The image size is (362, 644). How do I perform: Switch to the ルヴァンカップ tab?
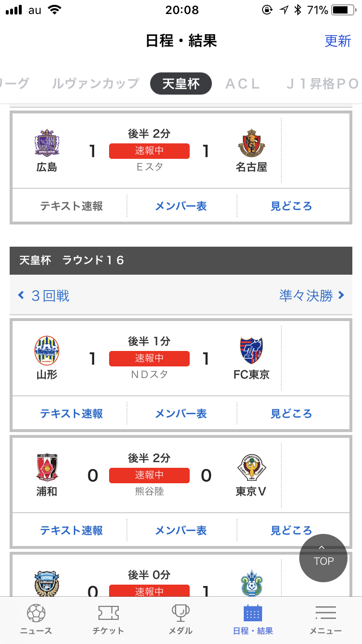(x=96, y=84)
